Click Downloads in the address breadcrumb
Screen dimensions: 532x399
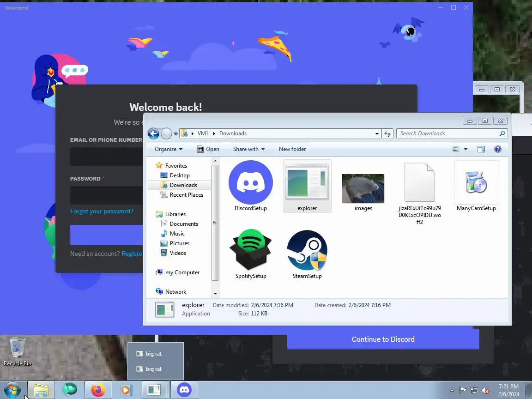[233, 133]
